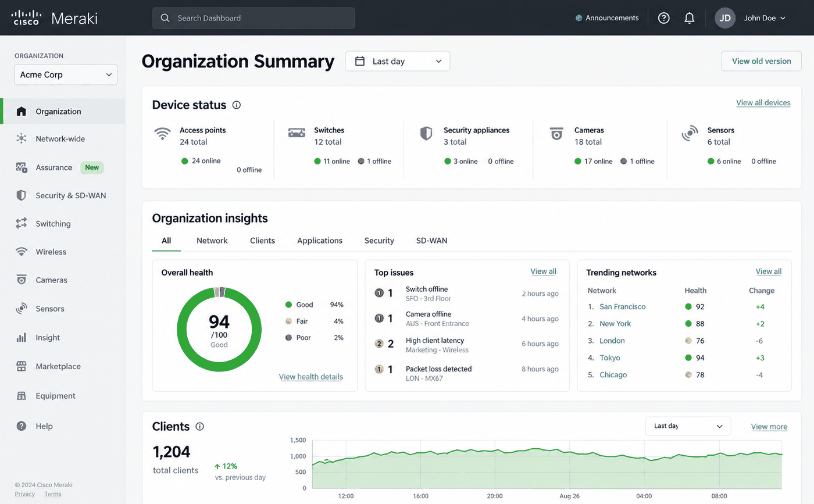Screen dimensions: 814x504
Task: Click the View old version button
Action: click(762, 61)
